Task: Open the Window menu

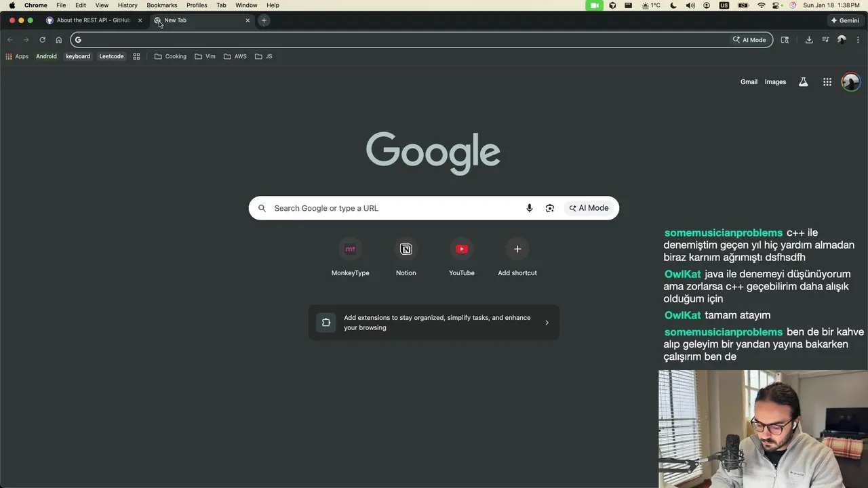Action: click(246, 5)
